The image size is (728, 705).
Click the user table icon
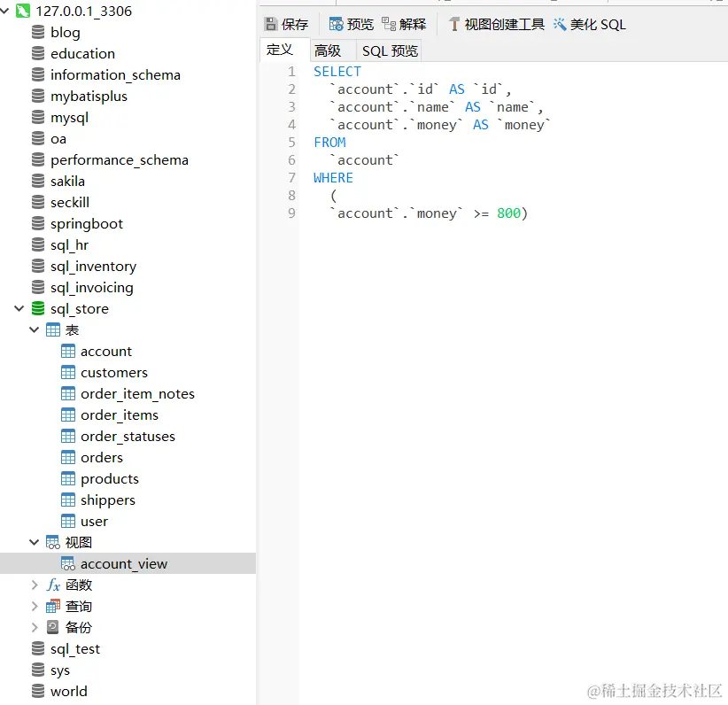click(68, 521)
